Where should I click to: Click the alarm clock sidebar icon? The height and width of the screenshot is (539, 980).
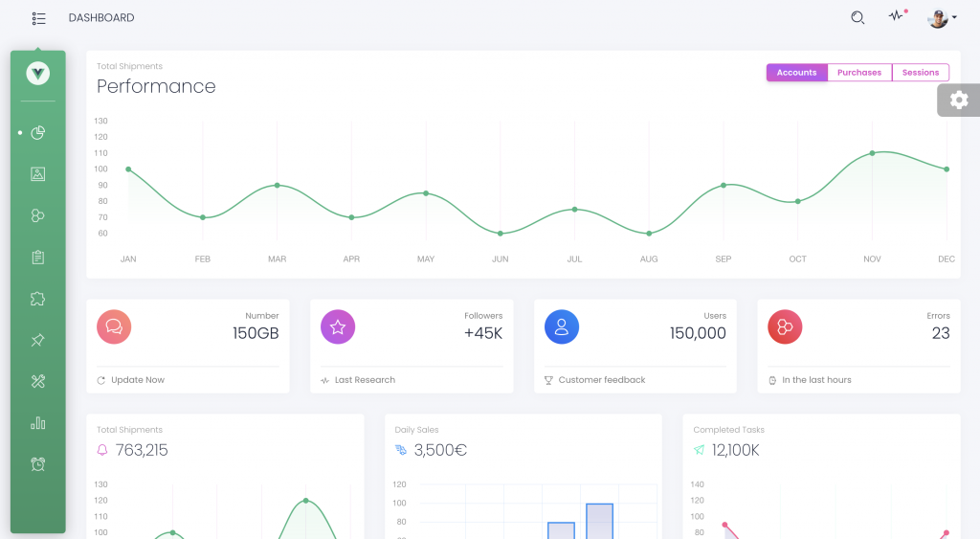pyautogui.click(x=38, y=464)
